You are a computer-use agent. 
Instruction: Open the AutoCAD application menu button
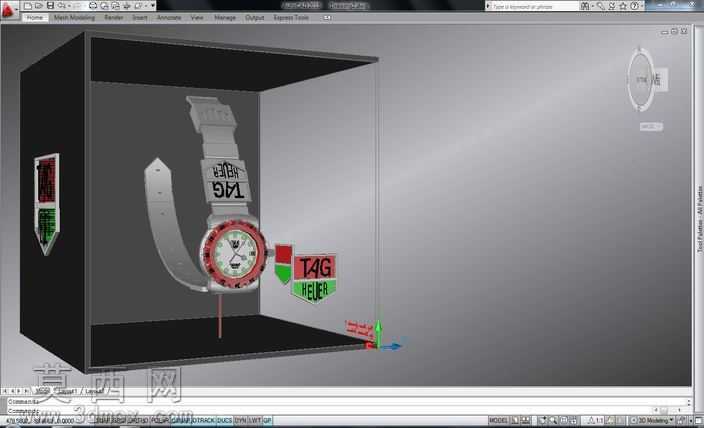(9, 9)
